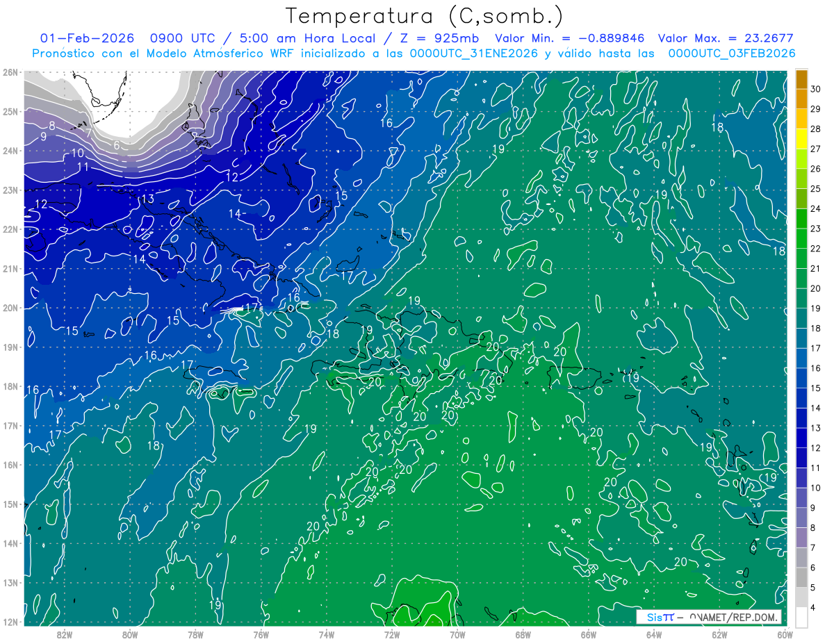Click the "80W" longitude axis label
The height and width of the screenshot is (644, 834).
click(x=130, y=634)
